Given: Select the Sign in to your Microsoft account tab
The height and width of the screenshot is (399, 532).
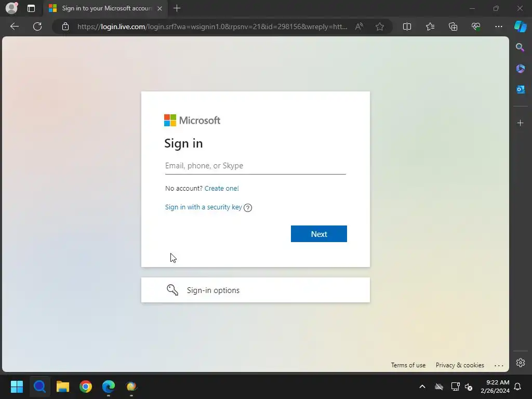Looking at the screenshot, I should click(x=106, y=8).
